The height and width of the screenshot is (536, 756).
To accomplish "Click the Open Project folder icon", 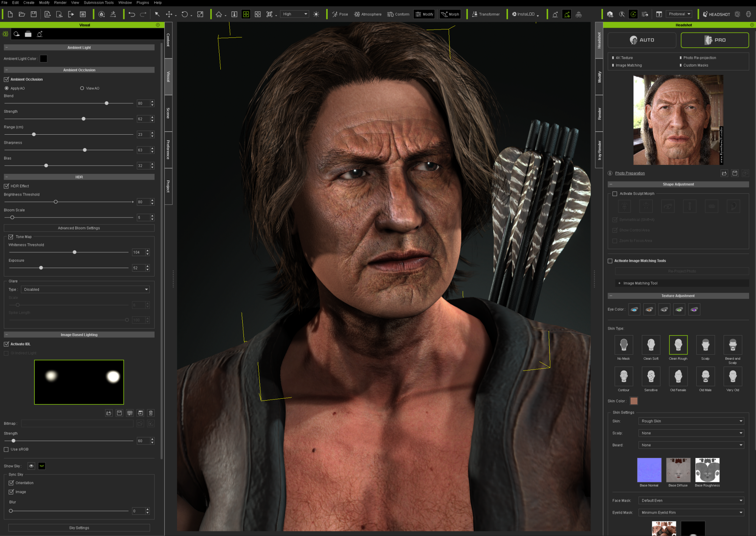I will pos(22,14).
